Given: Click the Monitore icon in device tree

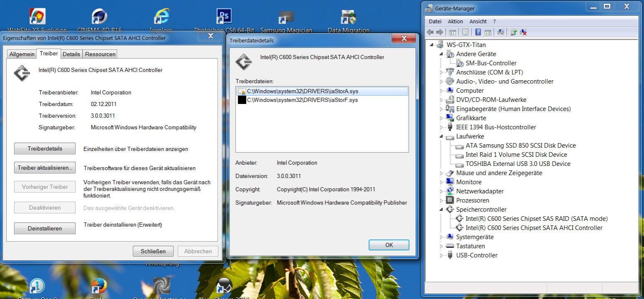Looking at the screenshot, I should 450,182.
